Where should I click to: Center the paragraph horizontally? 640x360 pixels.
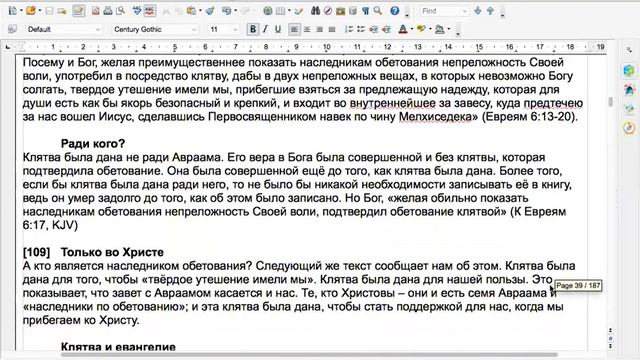307,29
